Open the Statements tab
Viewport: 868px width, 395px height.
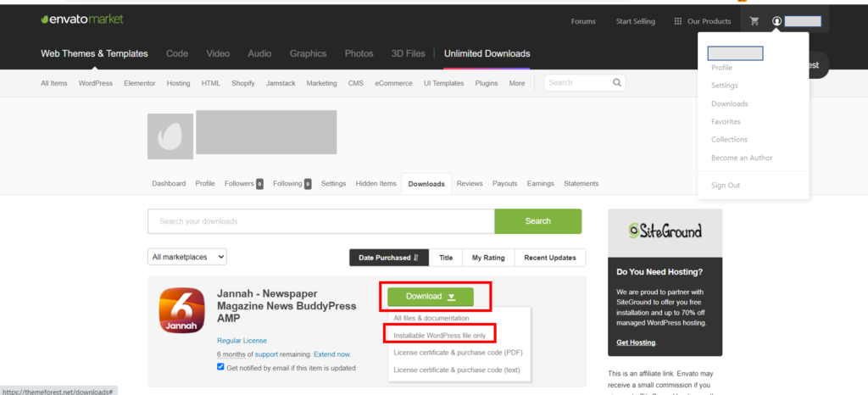[x=581, y=184]
